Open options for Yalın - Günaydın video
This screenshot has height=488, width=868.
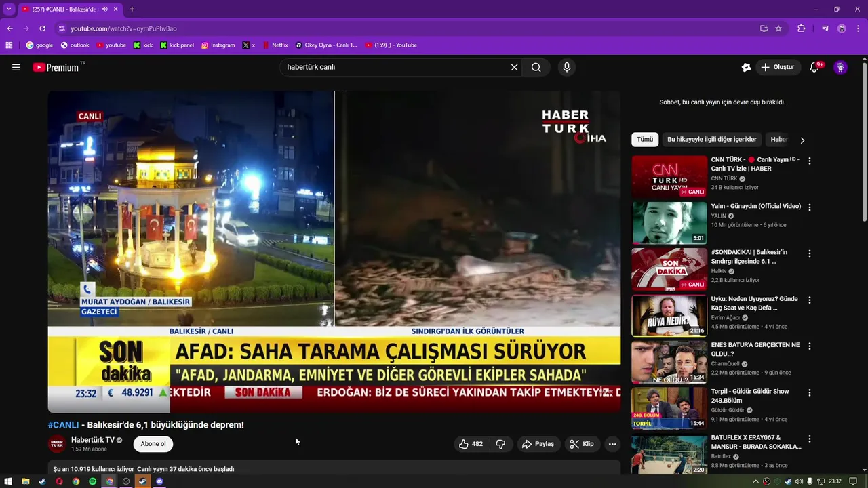pyautogui.click(x=809, y=207)
